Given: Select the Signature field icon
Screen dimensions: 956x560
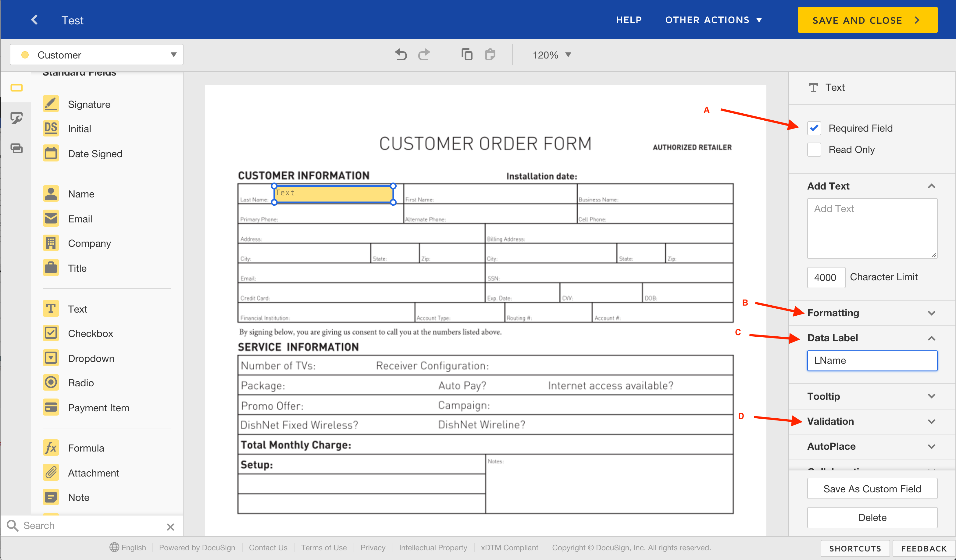Looking at the screenshot, I should tap(51, 104).
